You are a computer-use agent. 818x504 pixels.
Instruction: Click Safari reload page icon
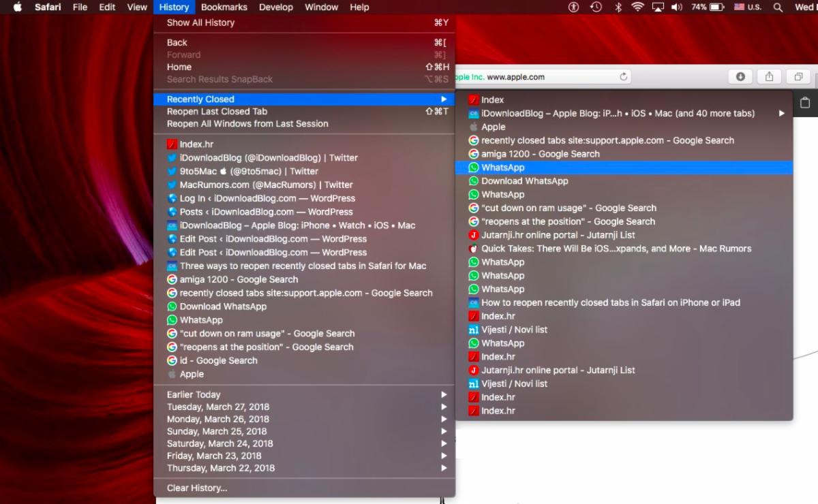point(623,77)
